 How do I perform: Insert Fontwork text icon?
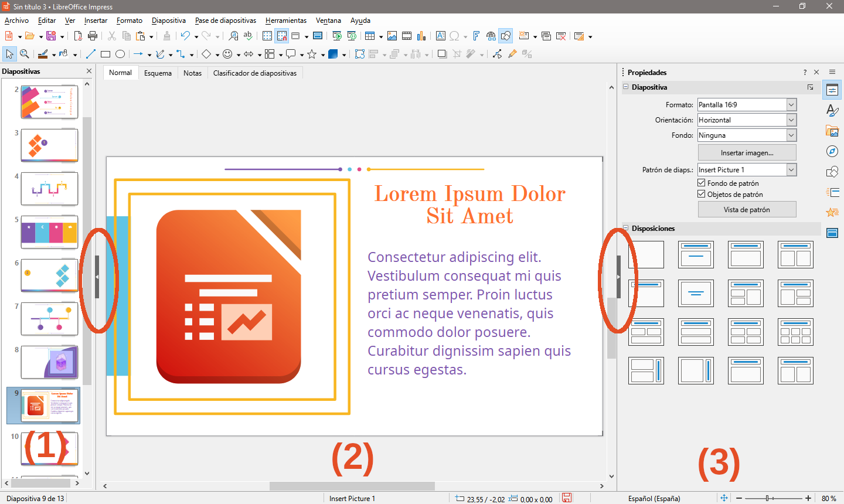coord(477,36)
